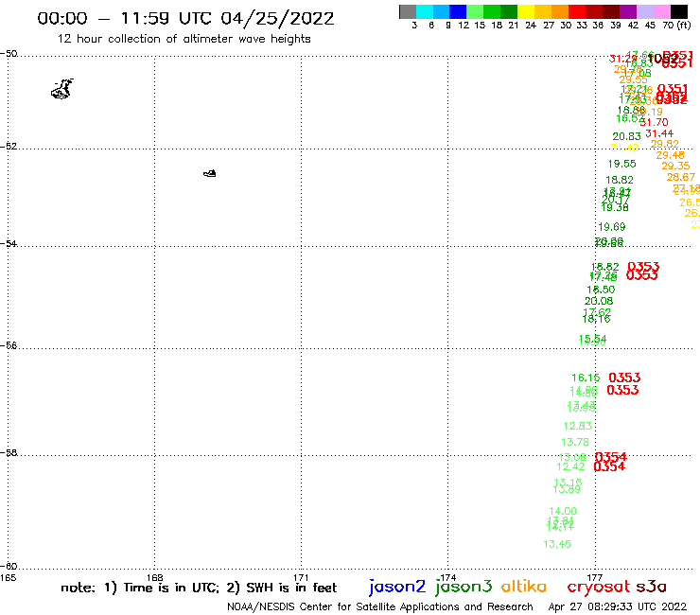Click the green wave height value 20.83
Image resolution: width=700 pixels, height=615 pixels.
626,136
